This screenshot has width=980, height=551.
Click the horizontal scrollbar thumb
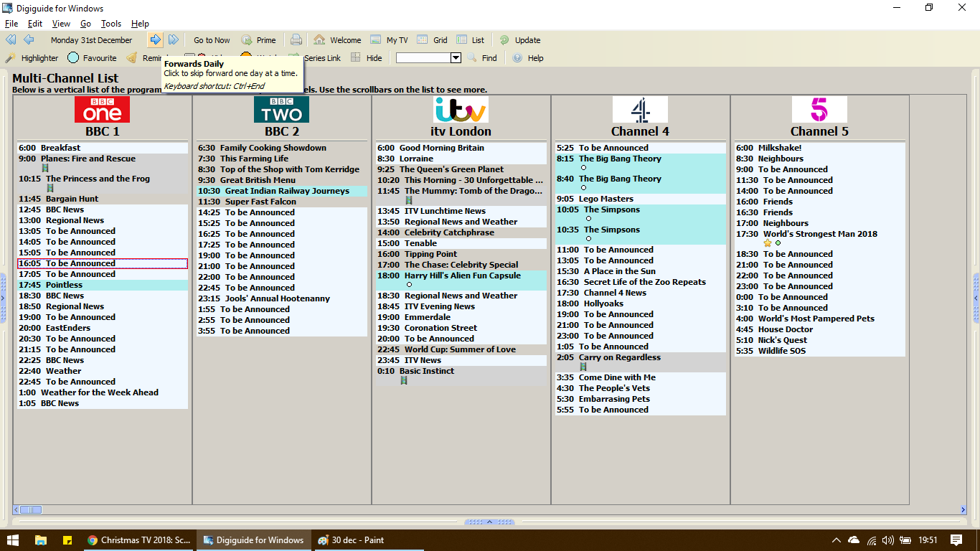(x=31, y=509)
